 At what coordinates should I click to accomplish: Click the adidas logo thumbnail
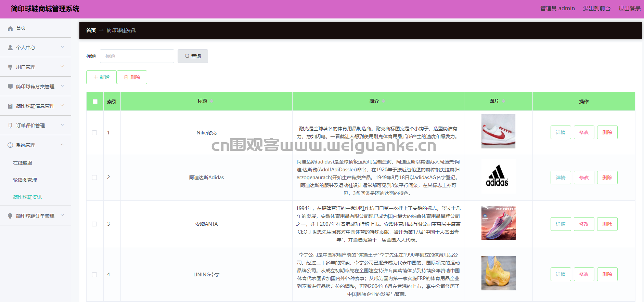pyautogui.click(x=498, y=176)
